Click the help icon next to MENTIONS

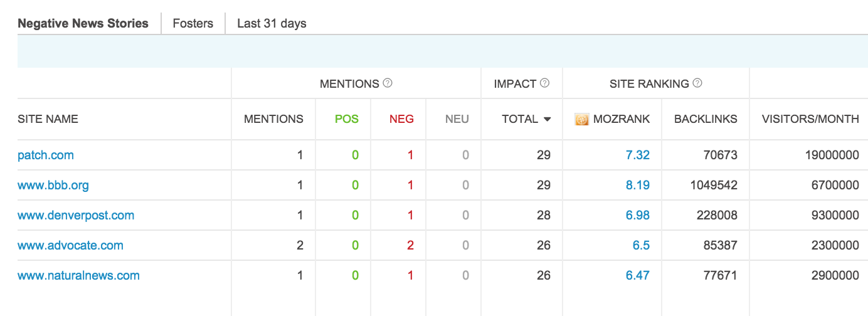pos(388,83)
